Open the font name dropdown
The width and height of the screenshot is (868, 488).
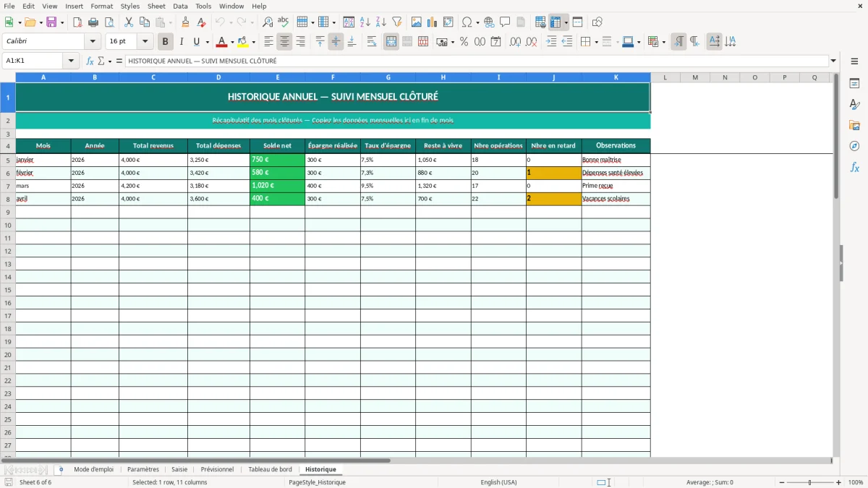(x=93, y=42)
